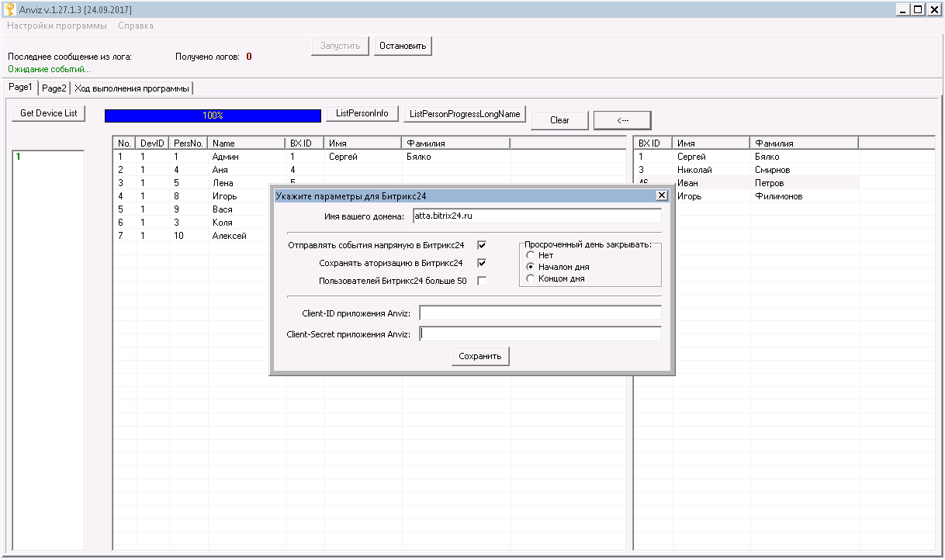The height and width of the screenshot is (560, 945).
Task: Click the Anviz key icon in title bar
Action: coord(9,9)
